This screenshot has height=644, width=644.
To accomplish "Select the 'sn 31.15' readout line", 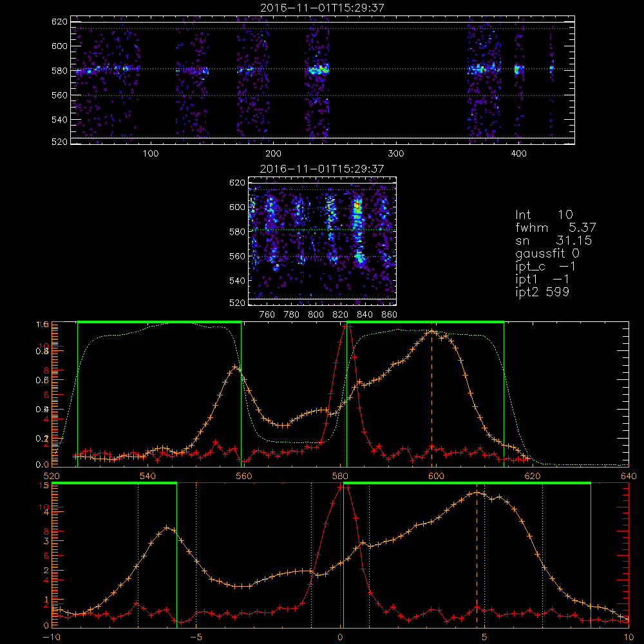I will point(554,240).
